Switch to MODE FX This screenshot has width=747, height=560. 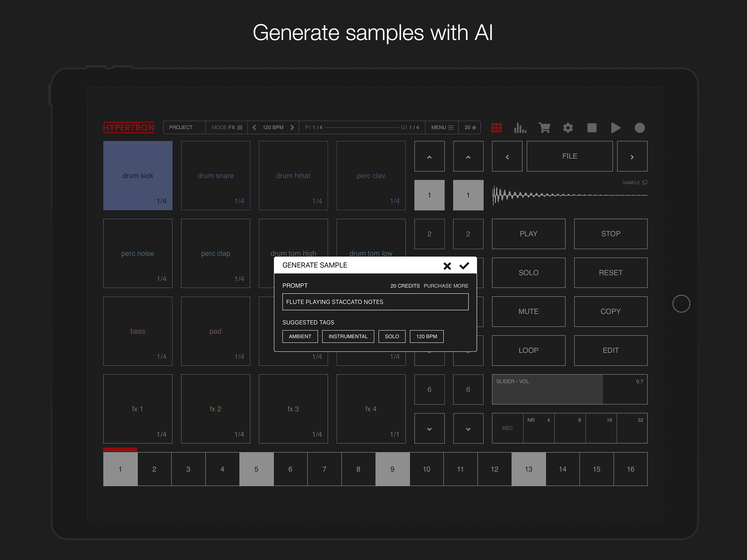[226, 127]
